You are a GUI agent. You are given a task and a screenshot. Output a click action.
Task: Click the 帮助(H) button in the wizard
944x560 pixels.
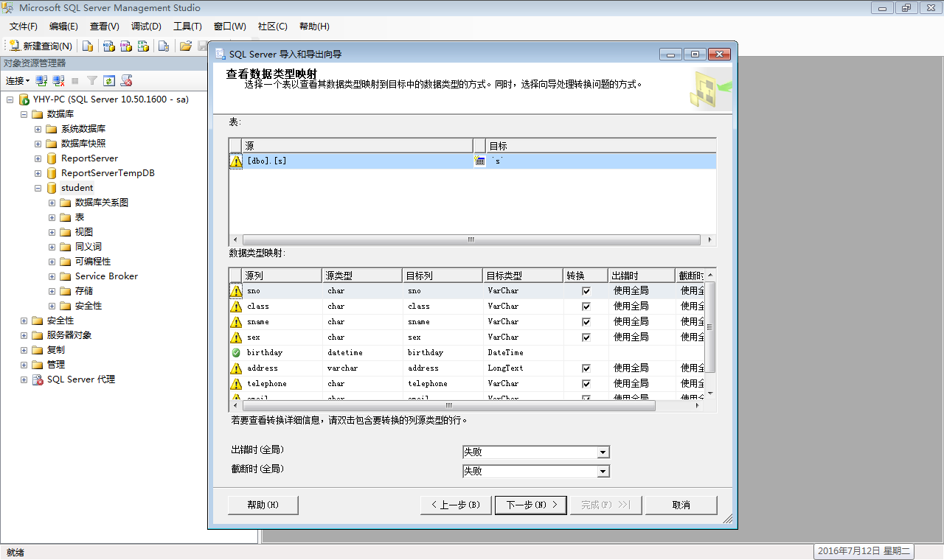(263, 505)
